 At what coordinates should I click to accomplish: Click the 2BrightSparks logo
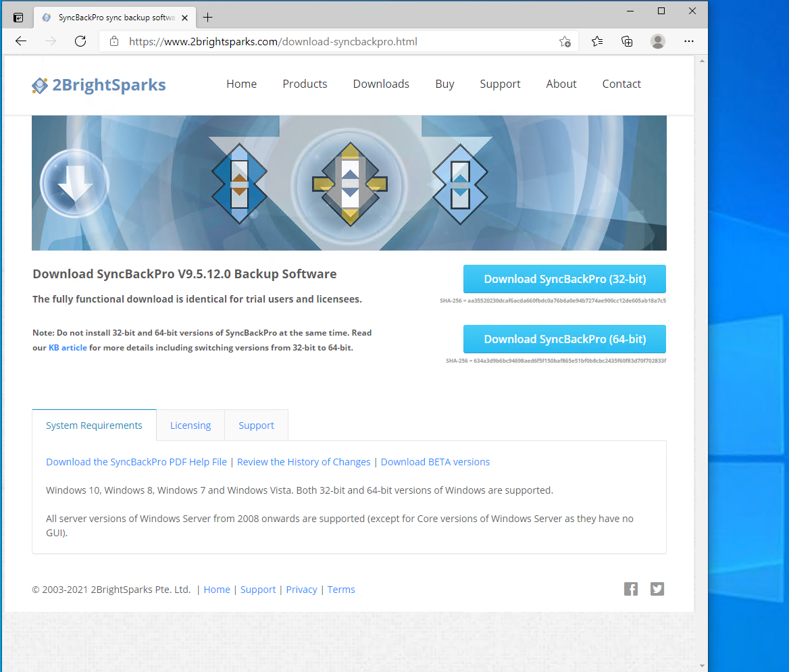[99, 85]
